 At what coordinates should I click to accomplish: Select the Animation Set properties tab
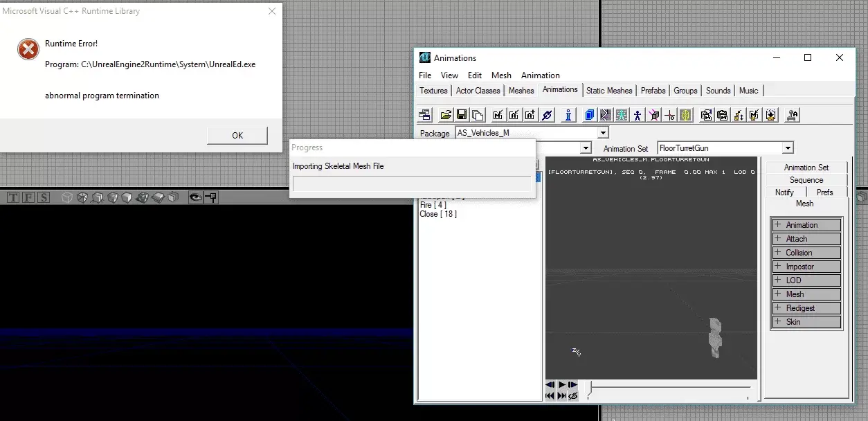click(x=806, y=168)
